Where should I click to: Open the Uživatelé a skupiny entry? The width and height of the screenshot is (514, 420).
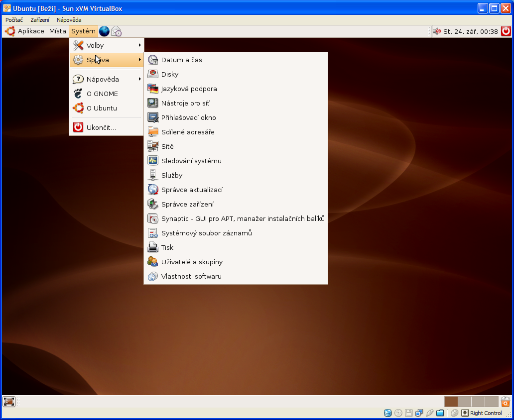(x=236, y=262)
